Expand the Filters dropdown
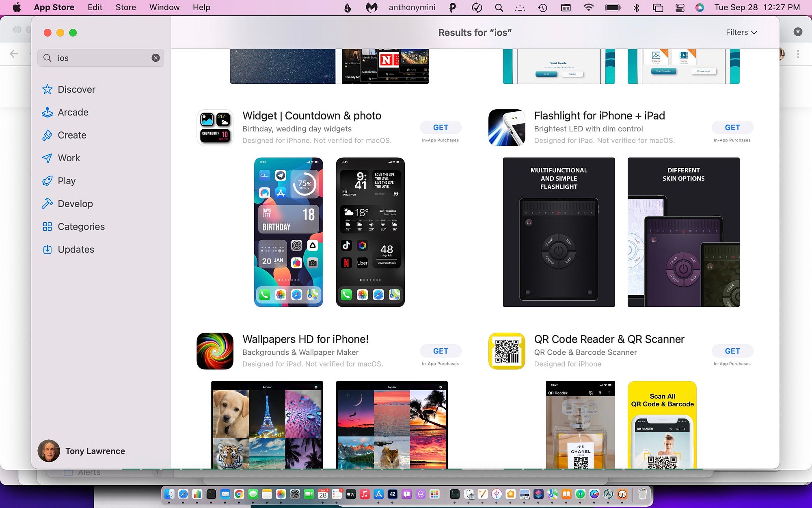Screen dimensions: 812x508 tap(741, 33)
